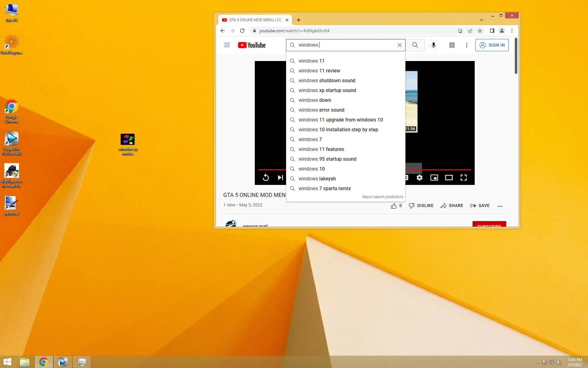Viewport: 588px width, 368px height.
Task: Bookmark this page with the star
Action: pos(480,31)
